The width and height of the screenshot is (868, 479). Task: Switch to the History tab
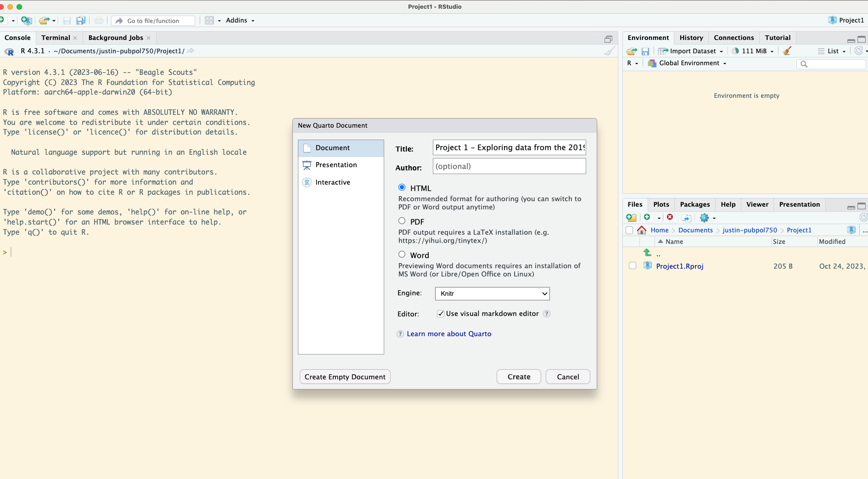click(691, 38)
